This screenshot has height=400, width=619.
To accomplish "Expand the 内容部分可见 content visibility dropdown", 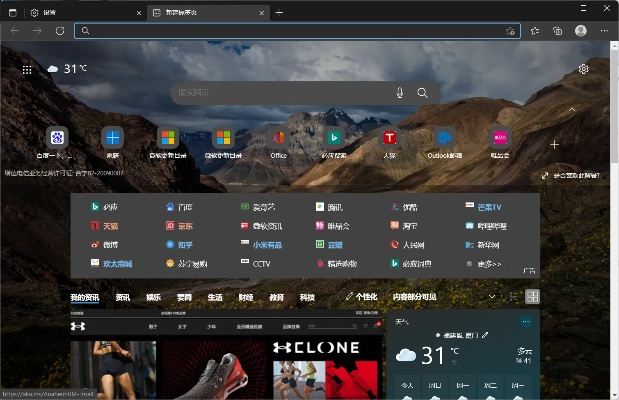I will point(491,297).
